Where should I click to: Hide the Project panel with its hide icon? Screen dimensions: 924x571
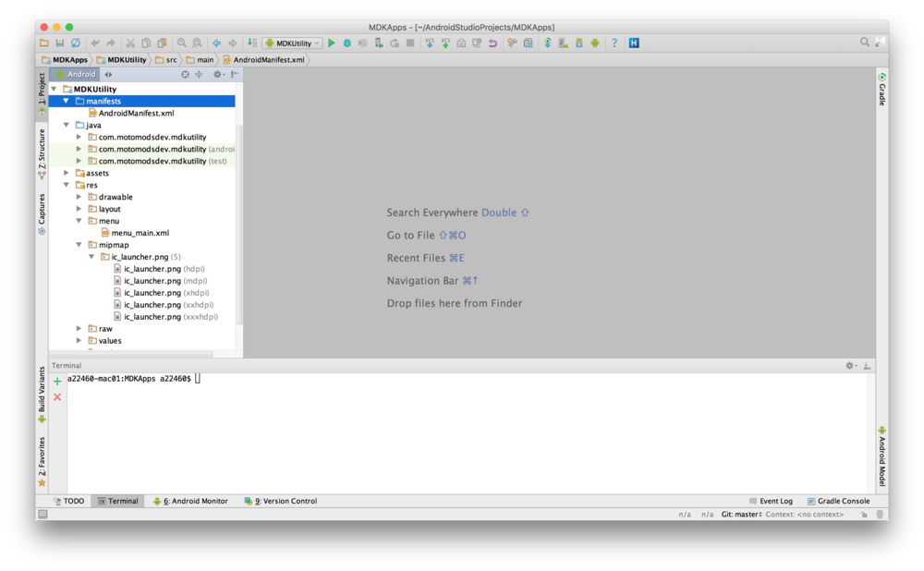click(x=235, y=74)
